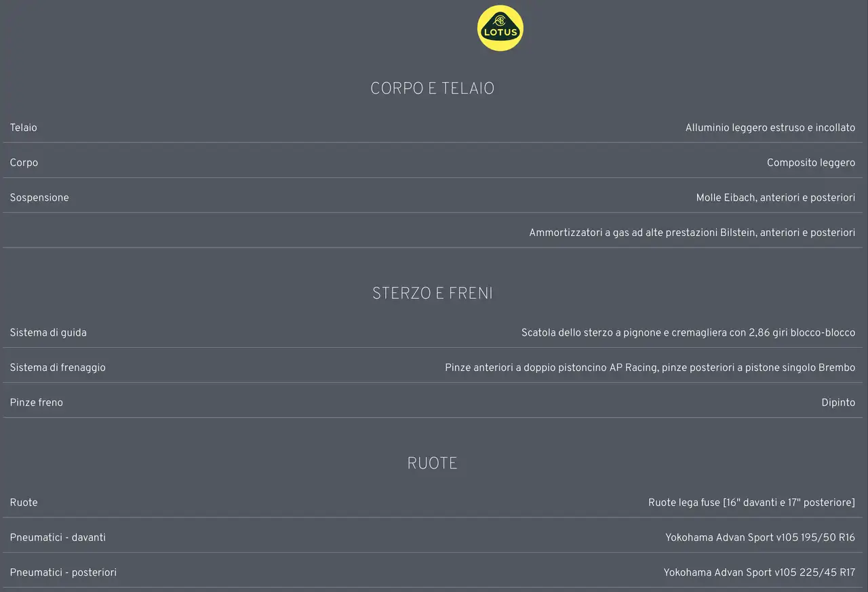
Task: Click the RUOTE section heading
Action: click(x=433, y=463)
